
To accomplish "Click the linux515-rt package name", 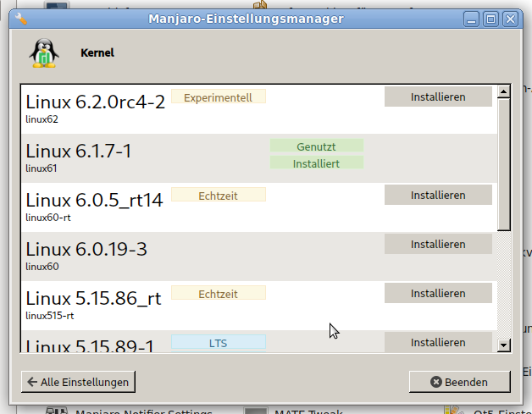I will tap(50, 316).
